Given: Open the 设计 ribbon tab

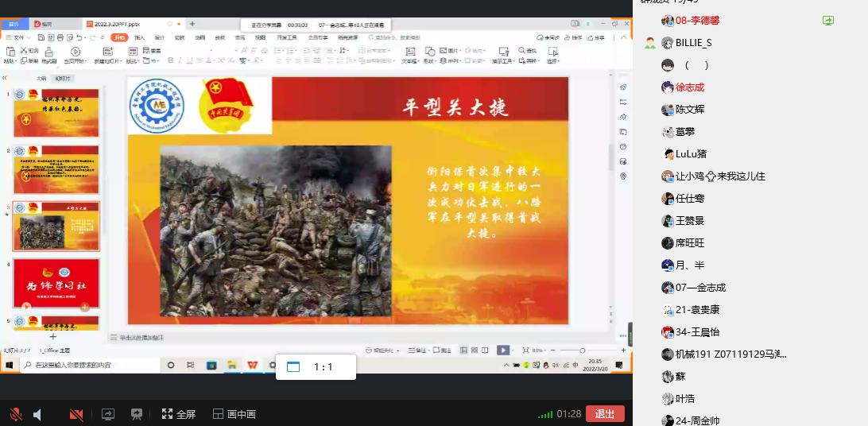Looking at the screenshot, I should click(x=160, y=37).
